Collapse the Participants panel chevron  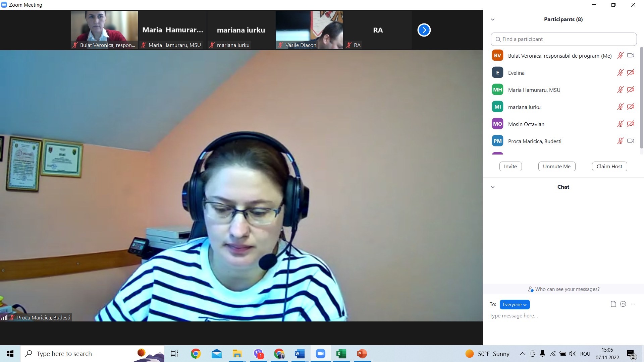pyautogui.click(x=493, y=19)
